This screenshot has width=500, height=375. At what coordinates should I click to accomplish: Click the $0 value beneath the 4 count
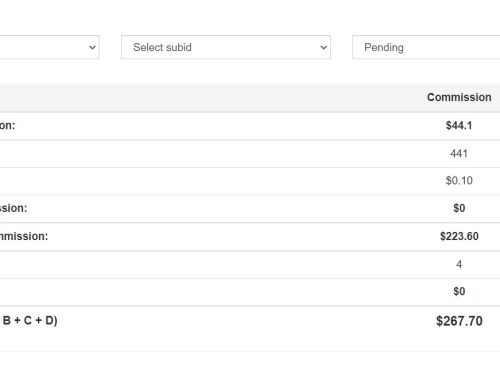(x=459, y=292)
